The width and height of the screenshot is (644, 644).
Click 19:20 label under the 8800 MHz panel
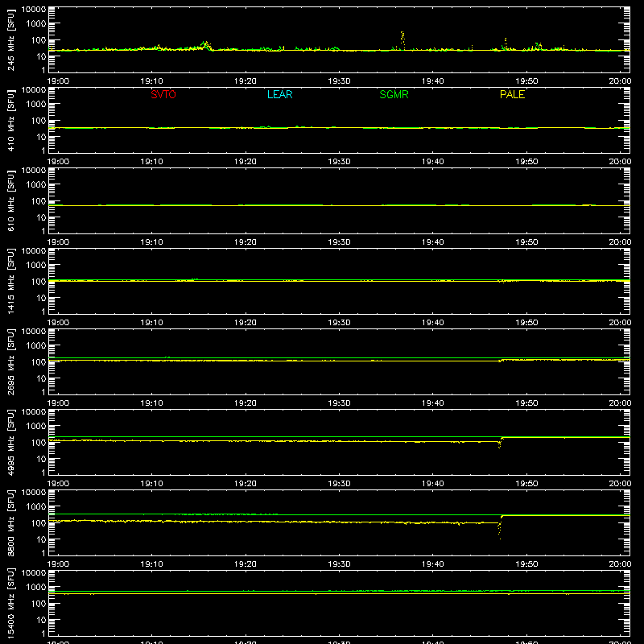246,564
